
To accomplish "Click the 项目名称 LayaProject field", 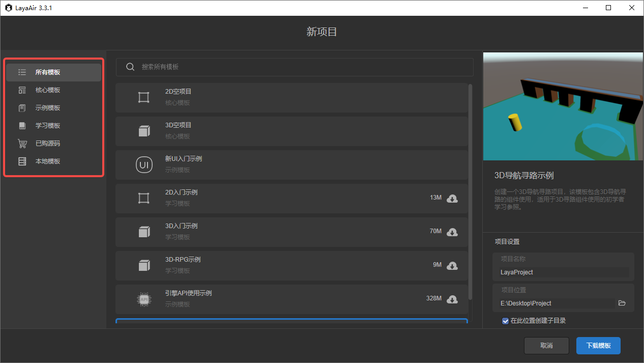I will 564,272.
